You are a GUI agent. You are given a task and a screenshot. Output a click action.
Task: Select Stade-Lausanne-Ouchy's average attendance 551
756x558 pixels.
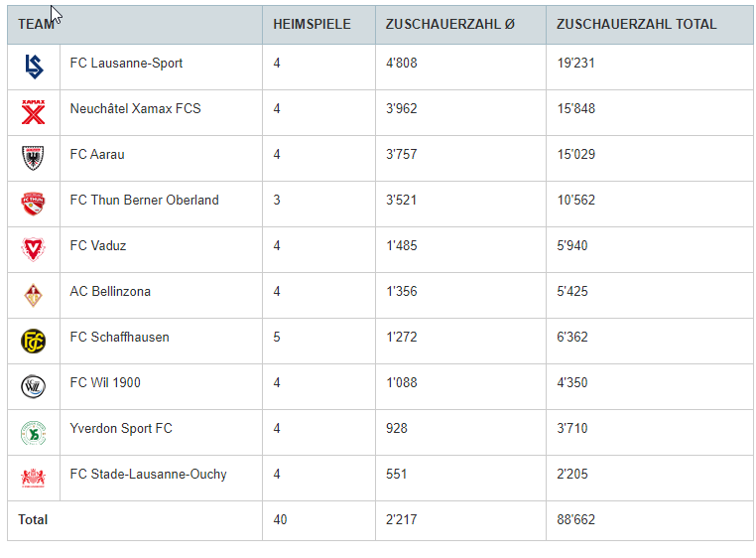pos(396,474)
